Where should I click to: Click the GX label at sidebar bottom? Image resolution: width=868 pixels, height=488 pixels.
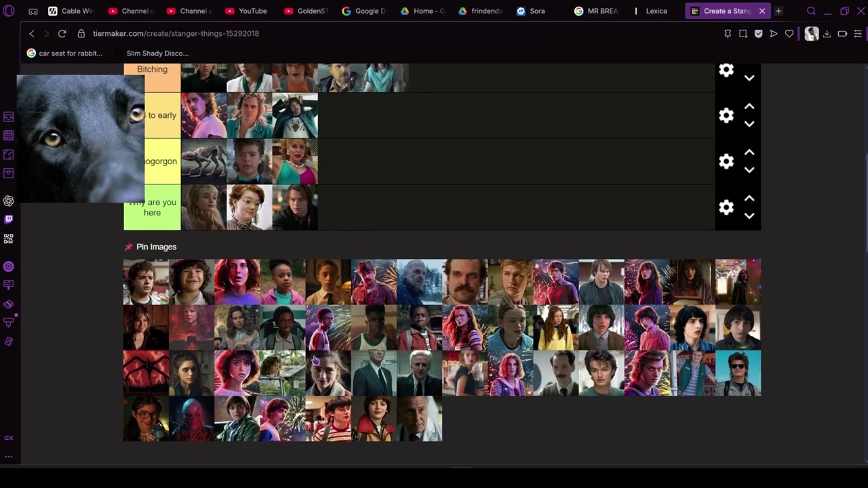(9, 438)
